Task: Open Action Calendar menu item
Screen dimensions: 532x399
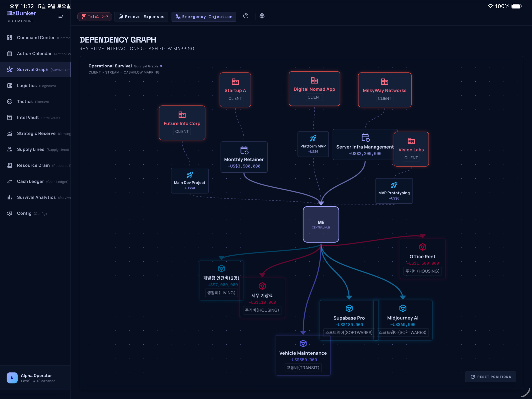Action: [x=35, y=53]
